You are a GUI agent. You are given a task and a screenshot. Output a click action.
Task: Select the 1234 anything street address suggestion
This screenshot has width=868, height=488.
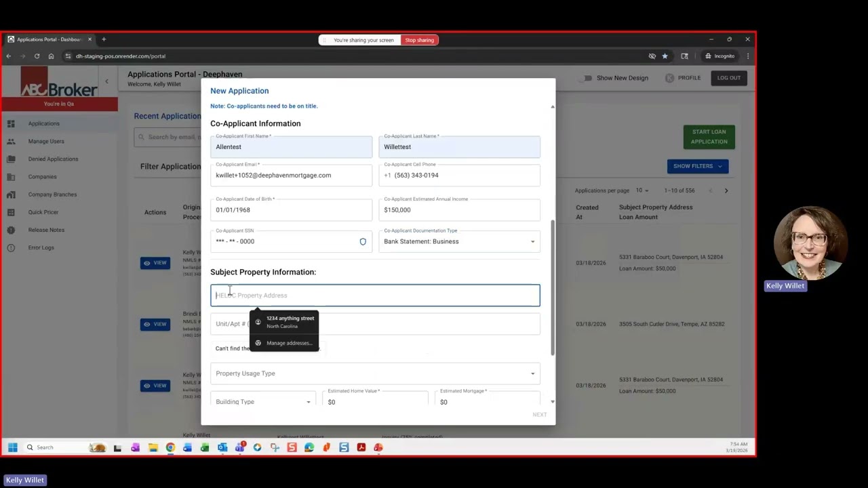point(284,322)
